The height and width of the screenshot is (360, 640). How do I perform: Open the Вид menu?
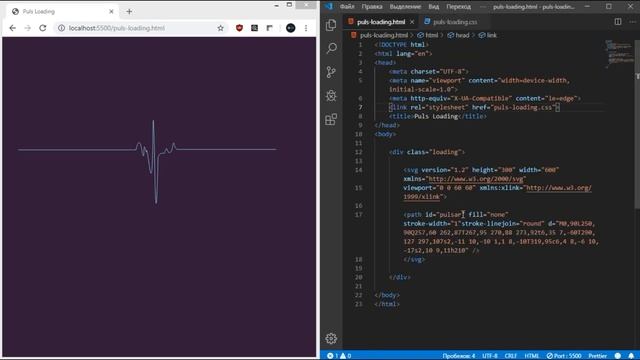coord(433,7)
